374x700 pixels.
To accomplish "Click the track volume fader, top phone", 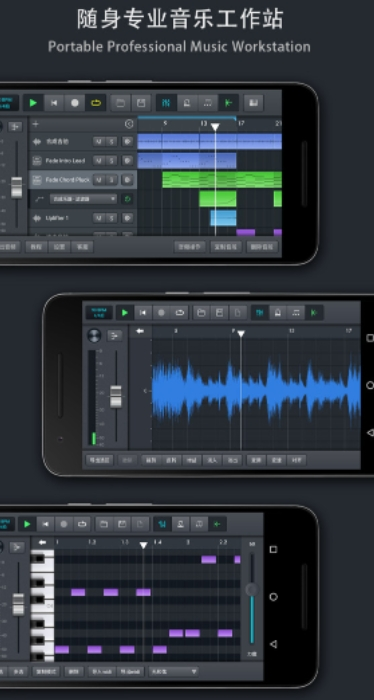I will 17,188.
